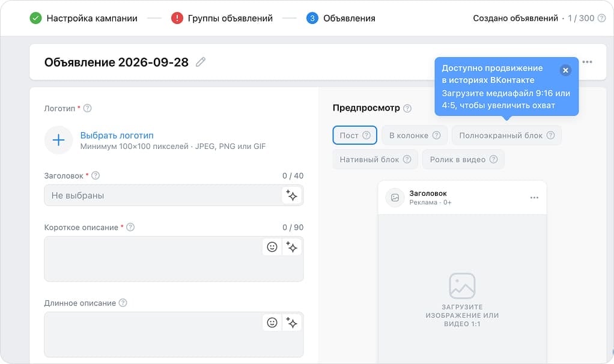
Task: Click the Объявление 2026-09-28 title
Action: (117, 62)
